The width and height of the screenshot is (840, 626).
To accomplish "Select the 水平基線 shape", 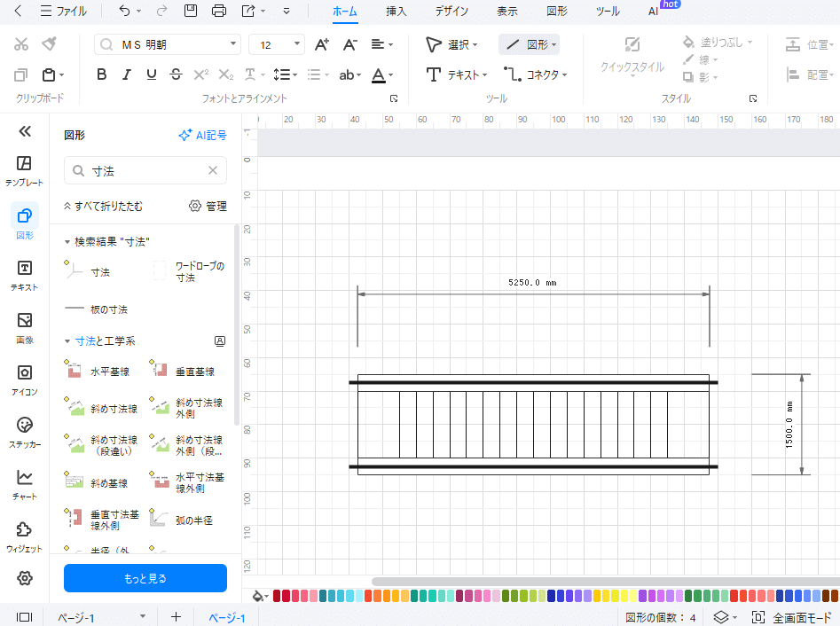I will pos(97,371).
